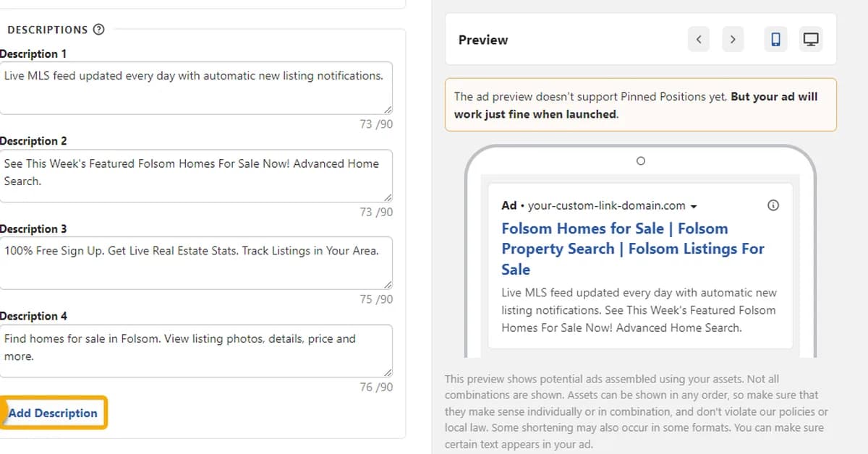The image size is (868, 454).
Task: Click the Description 3 label
Action: [x=33, y=228]
